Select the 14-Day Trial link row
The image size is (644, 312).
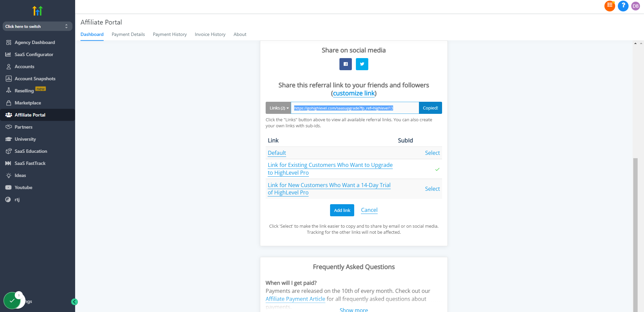tap(432, 189)
